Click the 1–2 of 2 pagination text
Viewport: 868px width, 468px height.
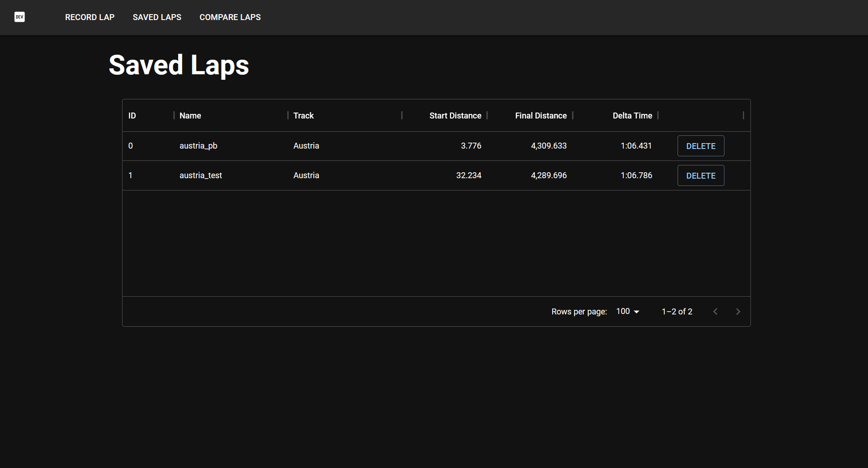tap(677, 312)
